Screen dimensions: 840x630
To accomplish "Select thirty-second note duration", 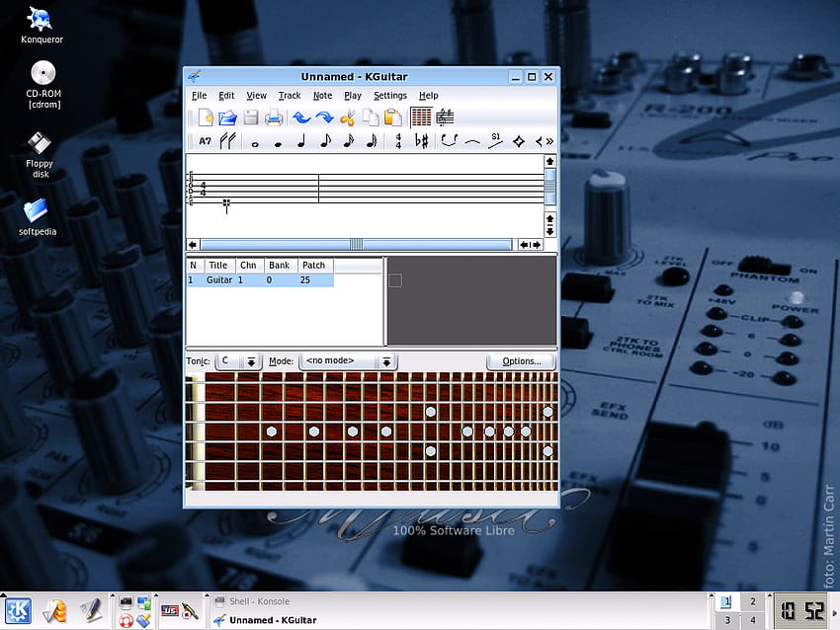I will (x=371, y=141).
